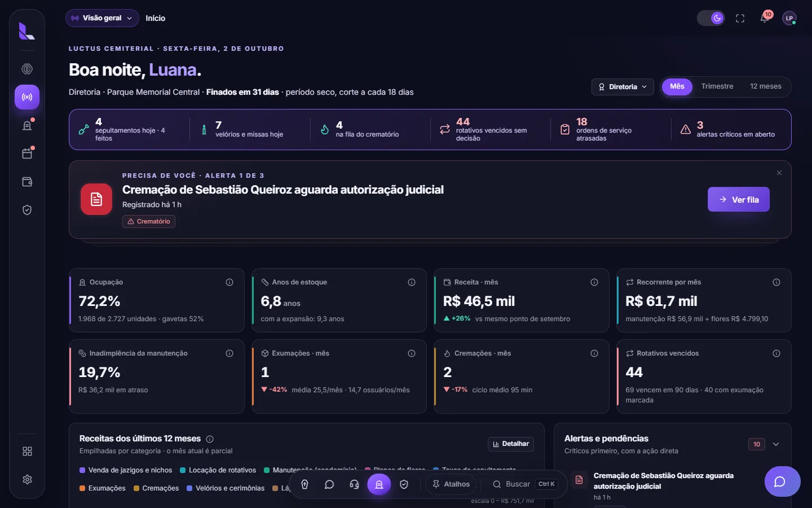Show info for the Receita · mês card
Image resolution: width=812 pixels, height=508 pixels.
tap(594, 282)
